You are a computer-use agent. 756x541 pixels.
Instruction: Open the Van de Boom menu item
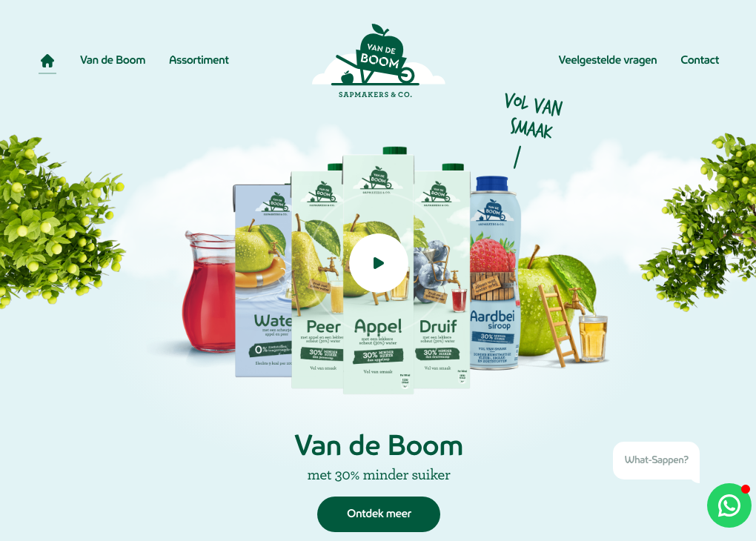[x=113, y=60]
